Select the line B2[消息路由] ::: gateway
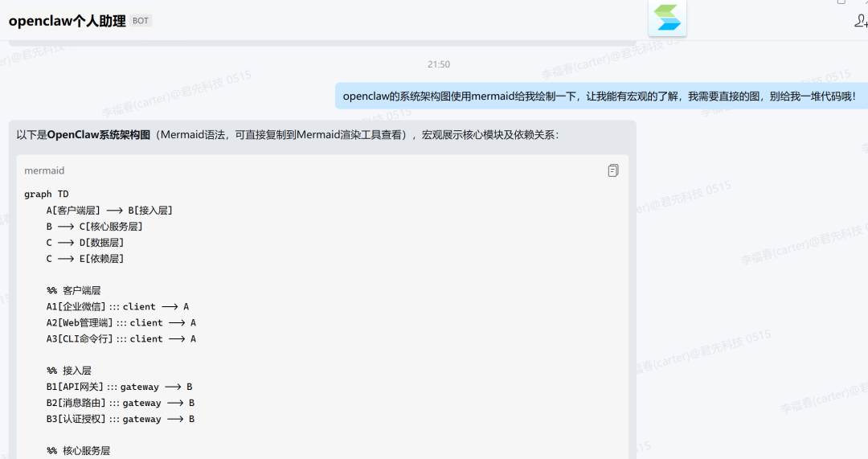Screen dimensions: 868x459 (x=121, y=403)
